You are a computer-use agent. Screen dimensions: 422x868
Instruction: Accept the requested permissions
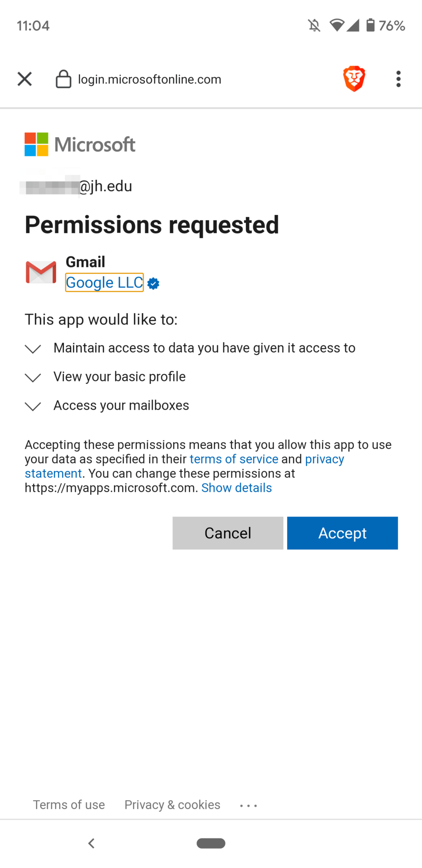pyautogui.click(x=342, y=533)
